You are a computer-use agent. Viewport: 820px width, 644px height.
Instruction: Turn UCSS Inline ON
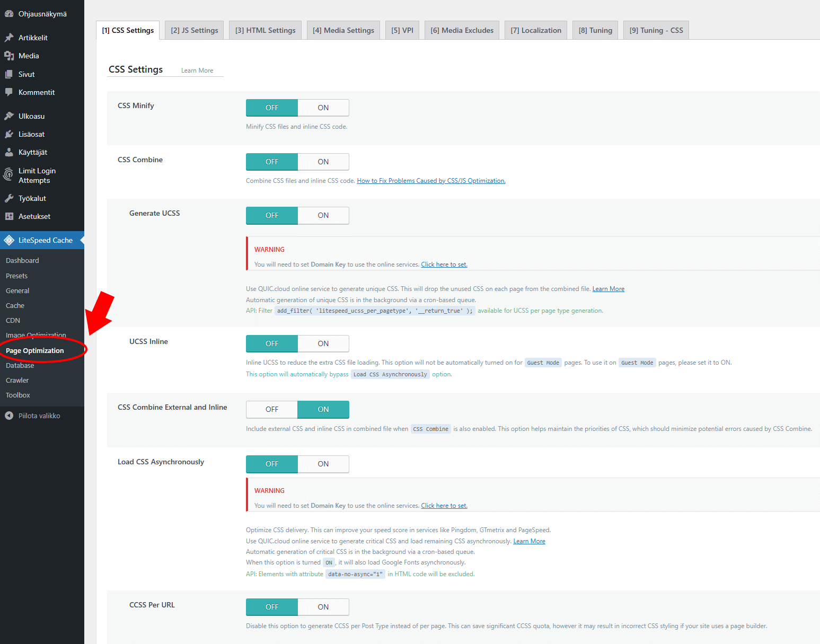[323, 343]
